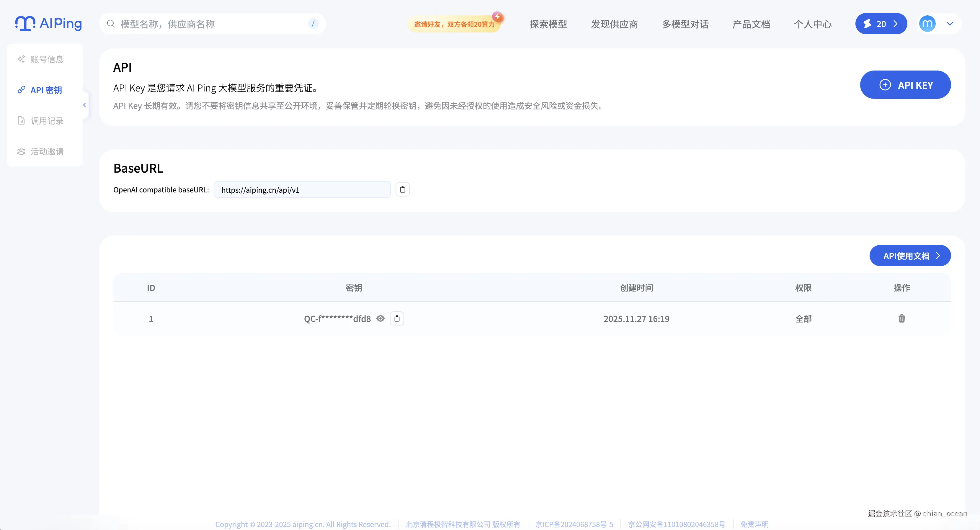Open 调用记录 in the sidebar
Image resolution: width=980 pixels, height=530 pixels.
pos(47,121)
